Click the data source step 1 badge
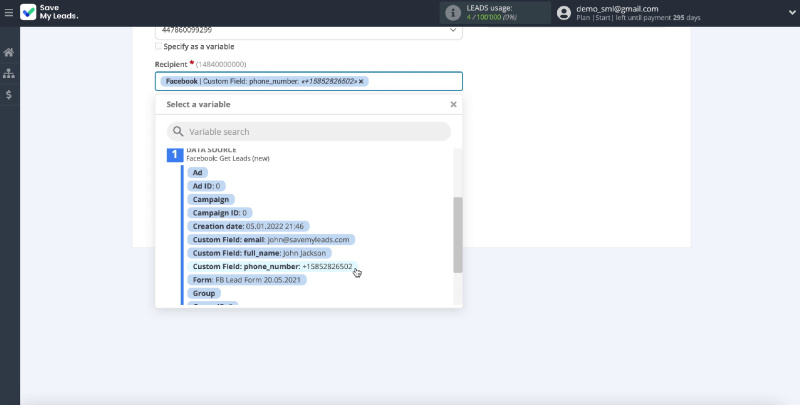 click(x=174, y=155)
